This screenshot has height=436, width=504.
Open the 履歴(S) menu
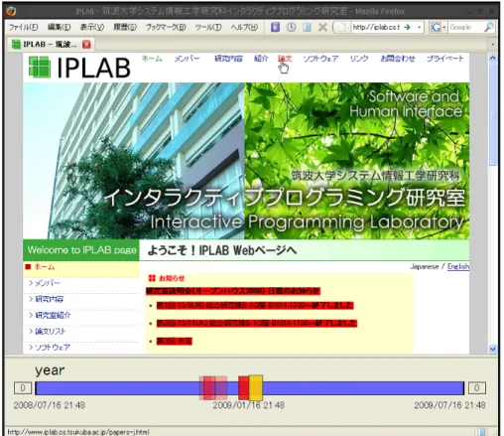(x=125, y=27)
